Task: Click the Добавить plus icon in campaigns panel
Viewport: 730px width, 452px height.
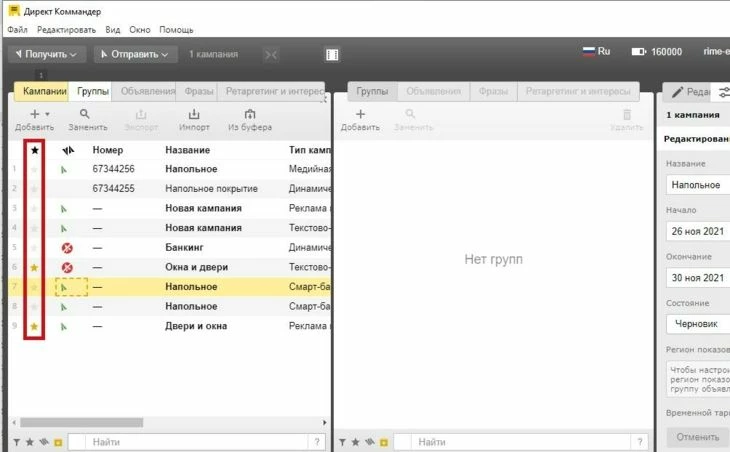Action: (34, 114)
